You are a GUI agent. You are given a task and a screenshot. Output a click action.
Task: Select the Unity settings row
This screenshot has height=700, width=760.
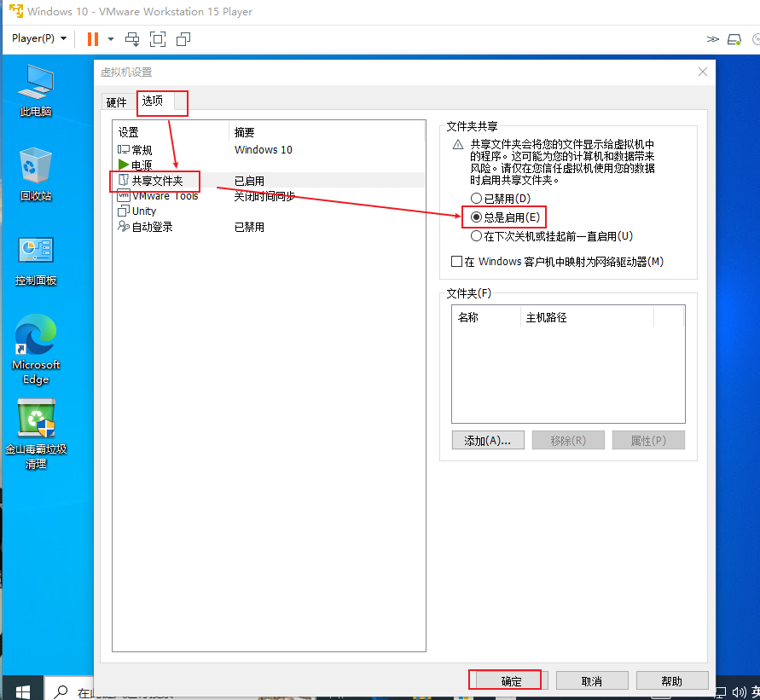pos(269,211)
